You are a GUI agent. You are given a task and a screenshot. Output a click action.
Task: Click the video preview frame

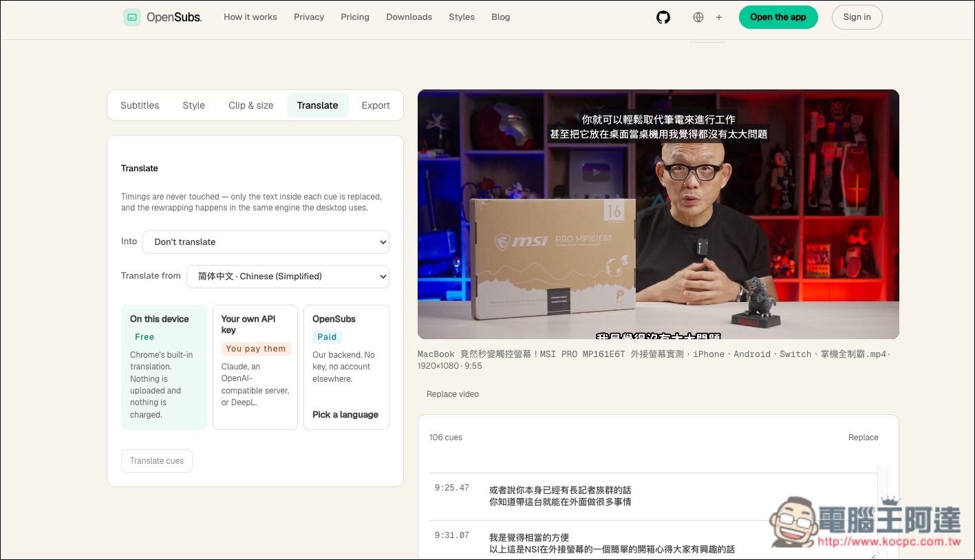[658, 214]
